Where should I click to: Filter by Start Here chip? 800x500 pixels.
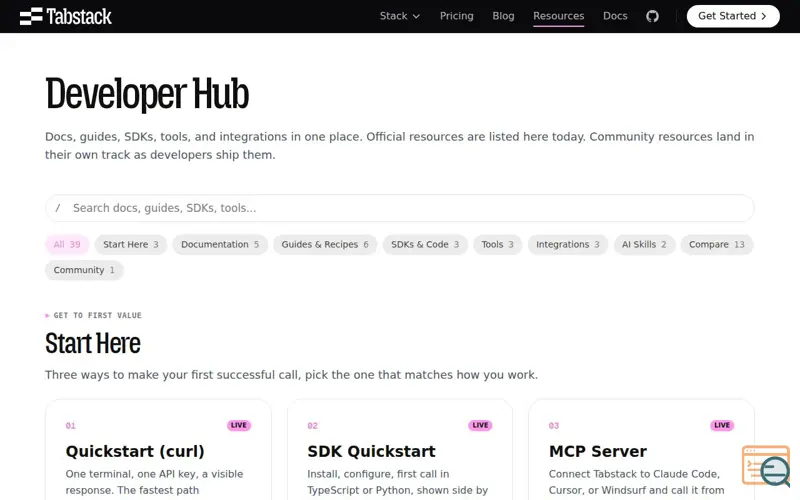coord(131,244)
